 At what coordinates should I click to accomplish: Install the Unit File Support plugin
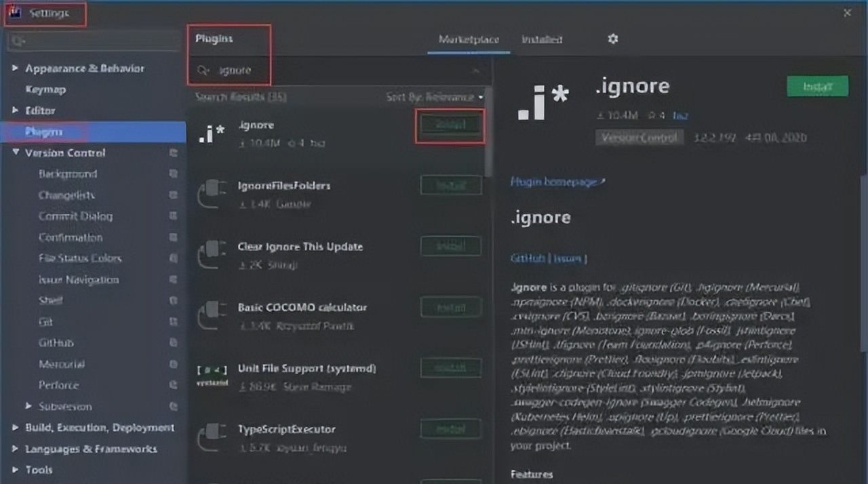coord(450,368)
